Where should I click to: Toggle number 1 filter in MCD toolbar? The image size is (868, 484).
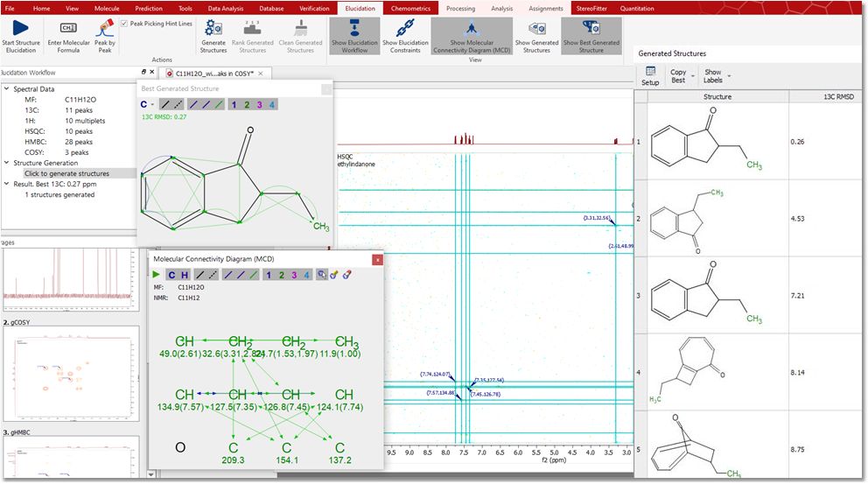pos(269,275)
